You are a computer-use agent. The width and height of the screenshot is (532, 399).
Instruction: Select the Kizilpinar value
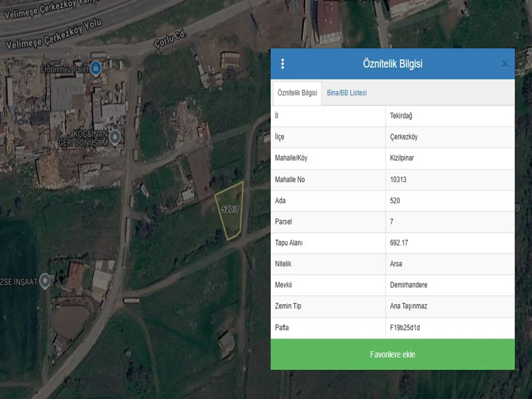point(402,158)
